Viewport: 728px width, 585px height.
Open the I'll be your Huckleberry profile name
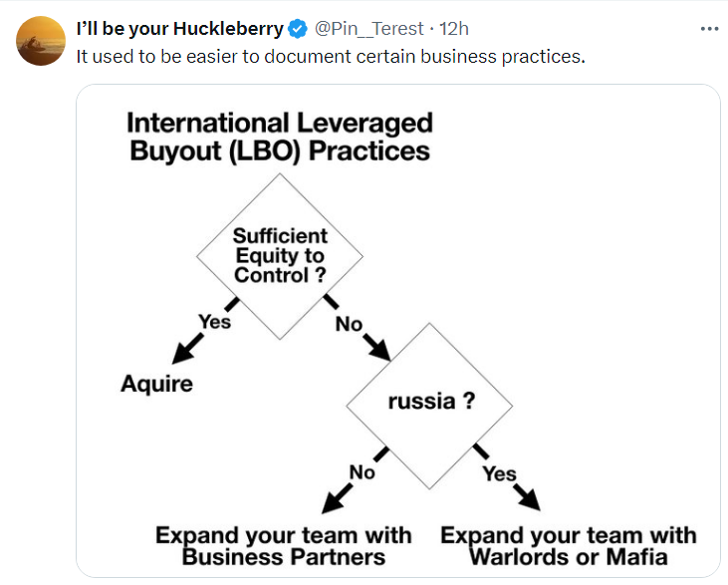tap(180, 29)
